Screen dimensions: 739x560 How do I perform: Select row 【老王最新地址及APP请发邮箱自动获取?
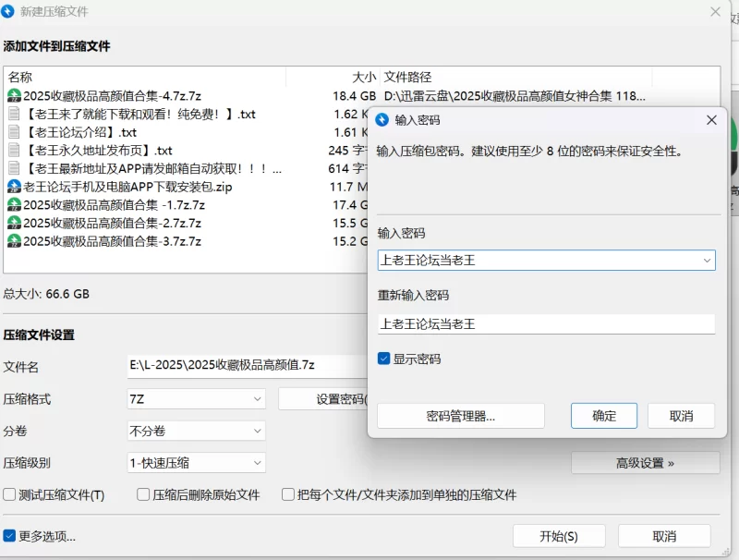tap(187, 168)
